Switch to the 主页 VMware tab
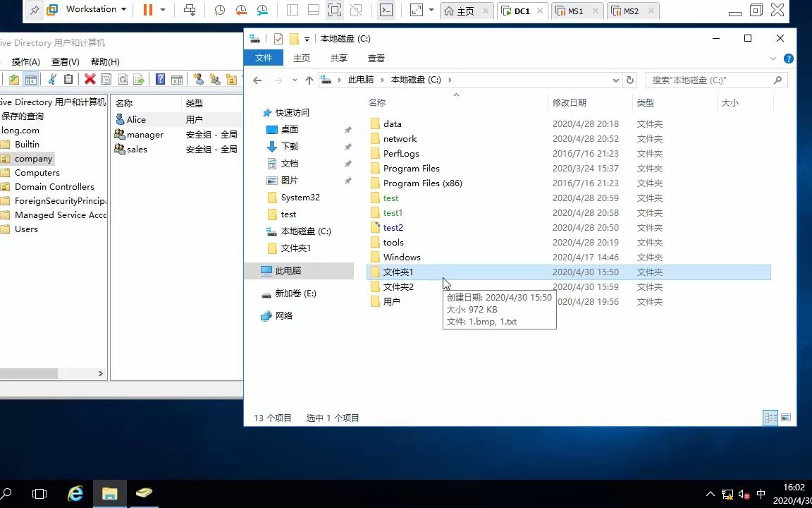The width and height of the screenshot is (812, 508). coord(466,11)
